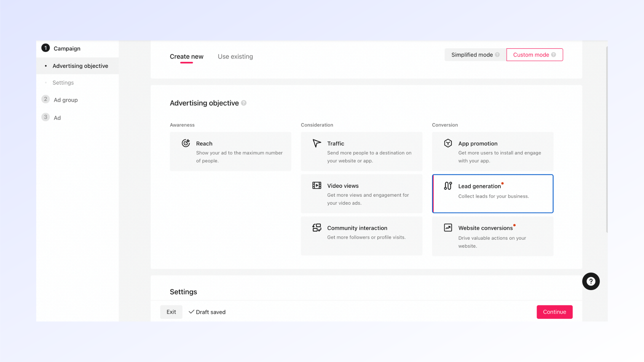Click the Campaign step label

tap(67, 49)
